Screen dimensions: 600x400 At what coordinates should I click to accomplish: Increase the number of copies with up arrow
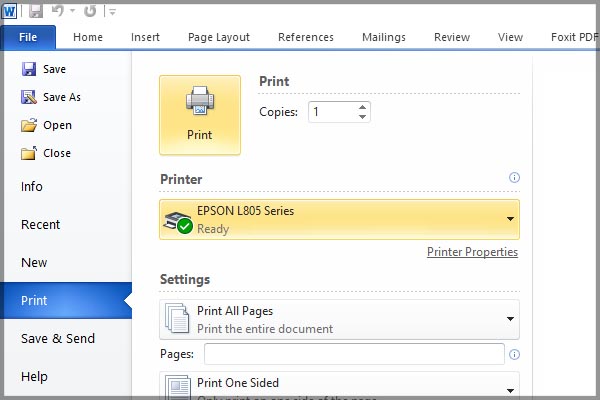click(x=362, y=106)
